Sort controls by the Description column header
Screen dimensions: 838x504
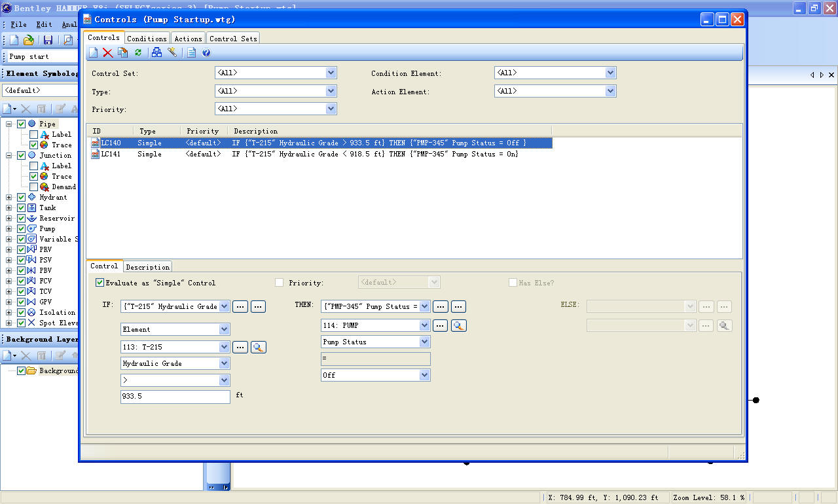(390, 131)
